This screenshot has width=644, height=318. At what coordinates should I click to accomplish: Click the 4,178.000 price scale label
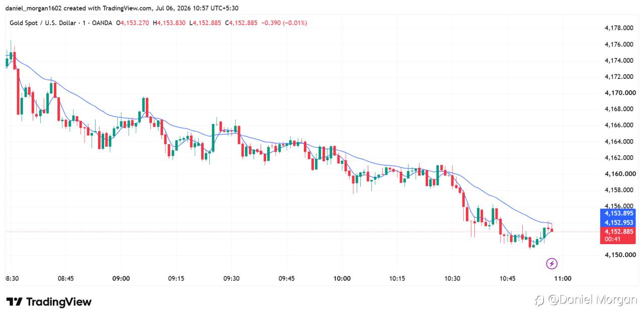tap(618, 28)
